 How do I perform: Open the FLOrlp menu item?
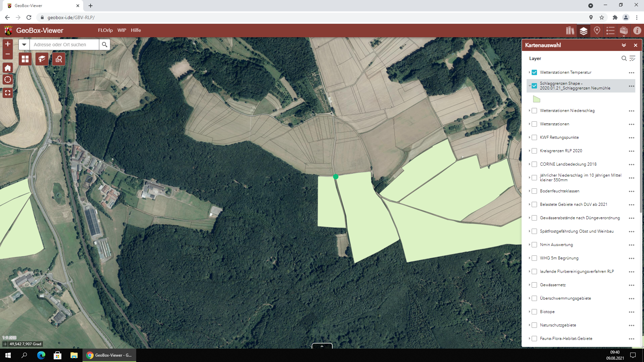coord(105,30)
